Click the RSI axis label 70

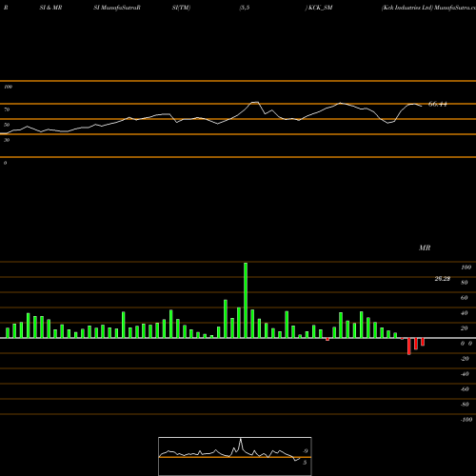pyautogui.click(x=7, y=109)
